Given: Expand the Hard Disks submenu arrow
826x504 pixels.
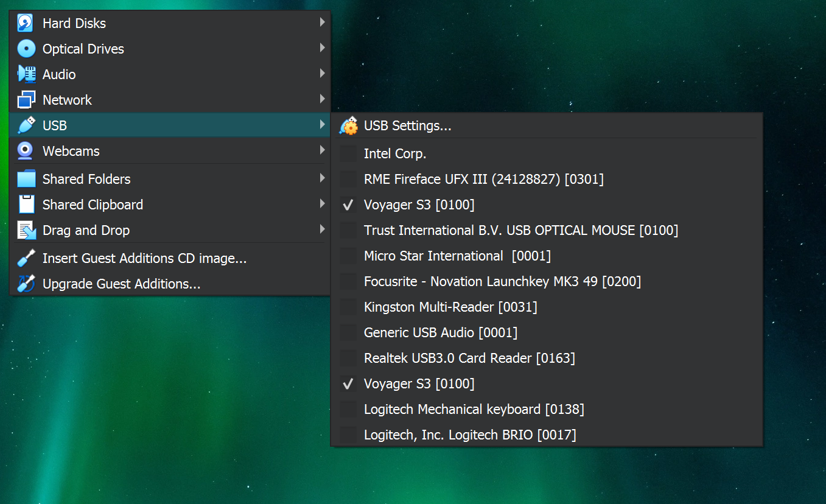Looking at the screenshot, I should point(322,23).
